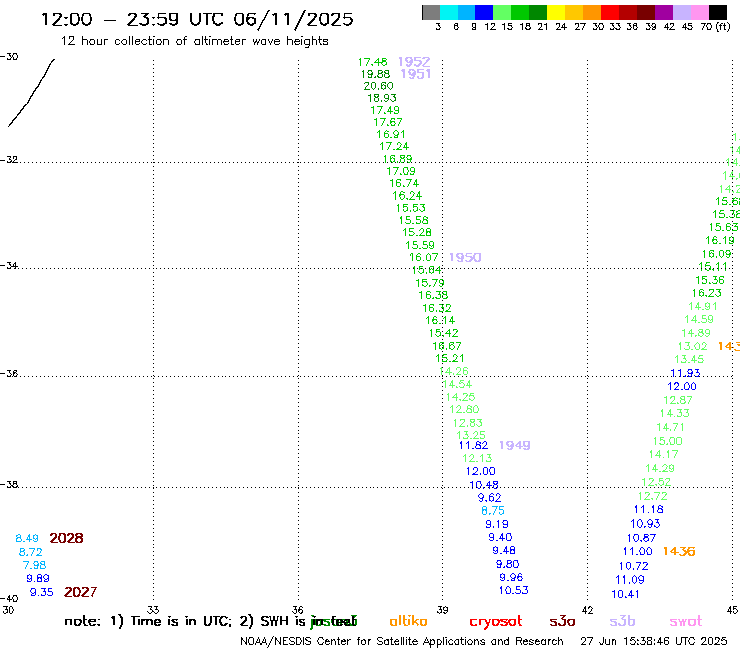Click the wave height value '10.48'
The image size is (740, 650).
point(484,485)
